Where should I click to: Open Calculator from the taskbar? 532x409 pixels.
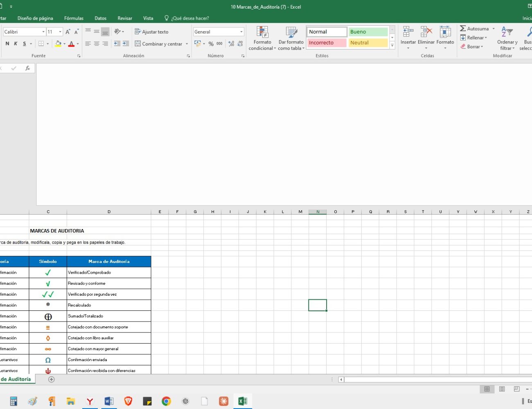pos(14,401)
